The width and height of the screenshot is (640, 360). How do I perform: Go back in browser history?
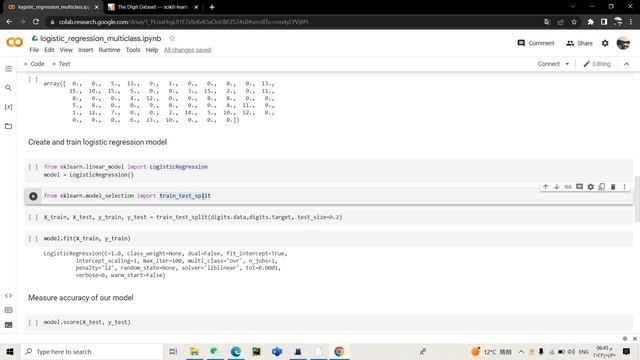pyautogui.click(x=9, y=22)
